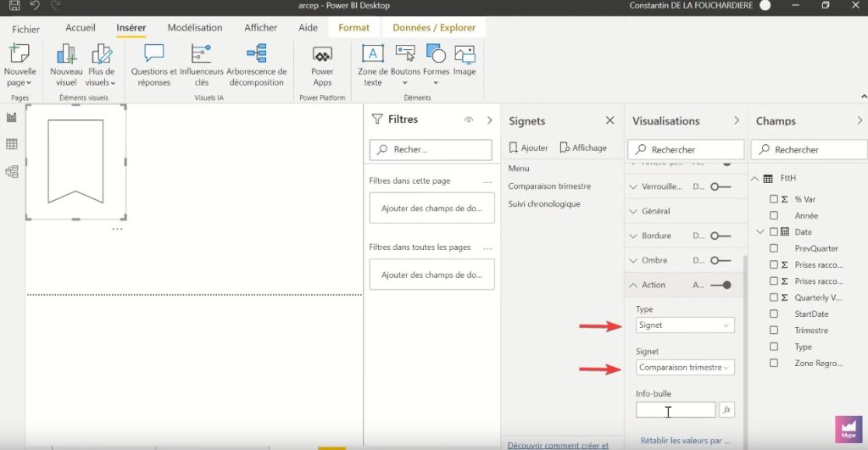868x450 pixels.
Task: Click the Save icon in title bar
Action: [x=14, y=6]
